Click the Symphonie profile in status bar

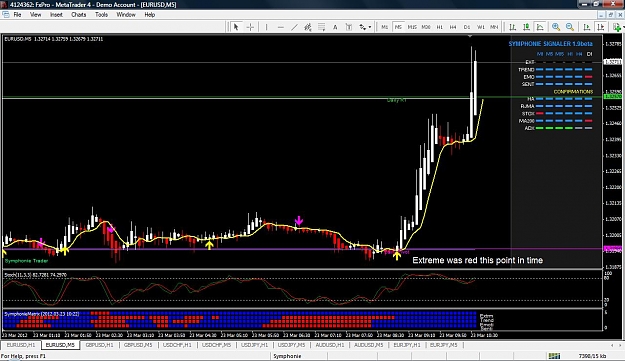coord(287,356)
